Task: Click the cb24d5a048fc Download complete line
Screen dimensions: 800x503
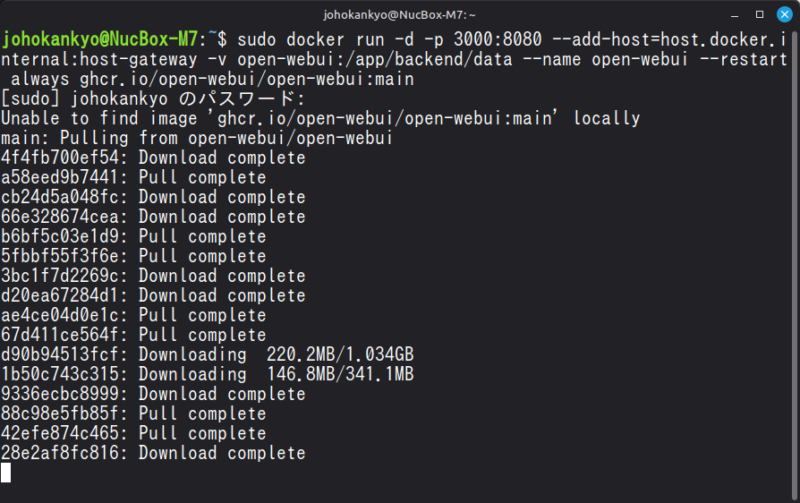Action: pos(153,197)
